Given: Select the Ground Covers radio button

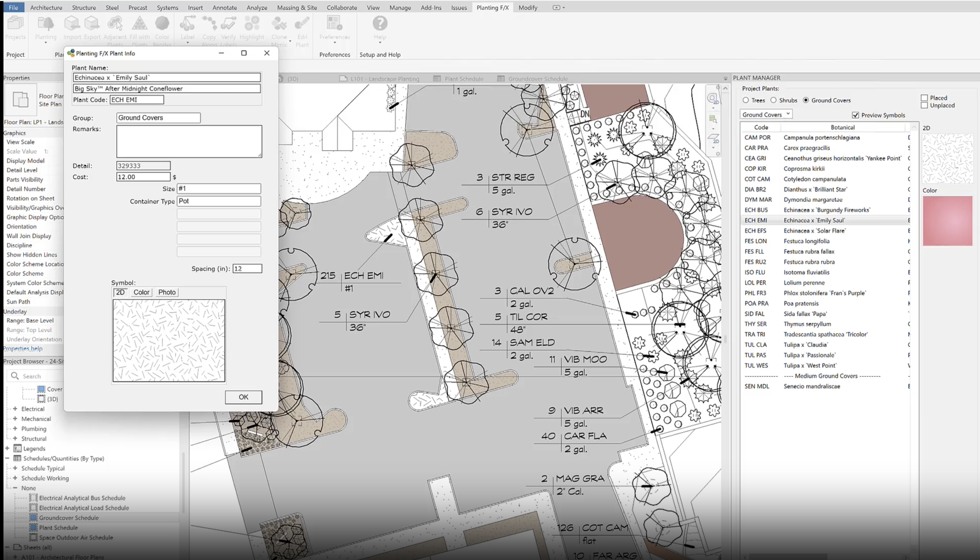Looking at the screenshot, I should click(806, 100).
